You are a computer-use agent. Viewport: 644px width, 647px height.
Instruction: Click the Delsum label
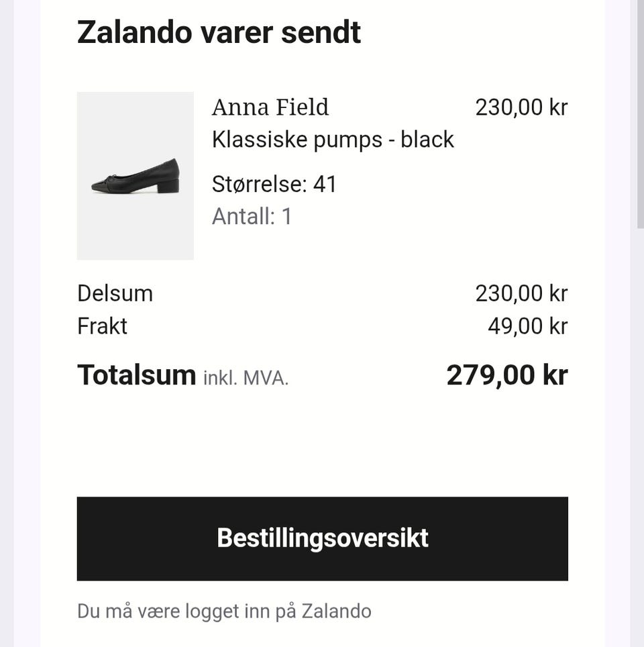115,293
